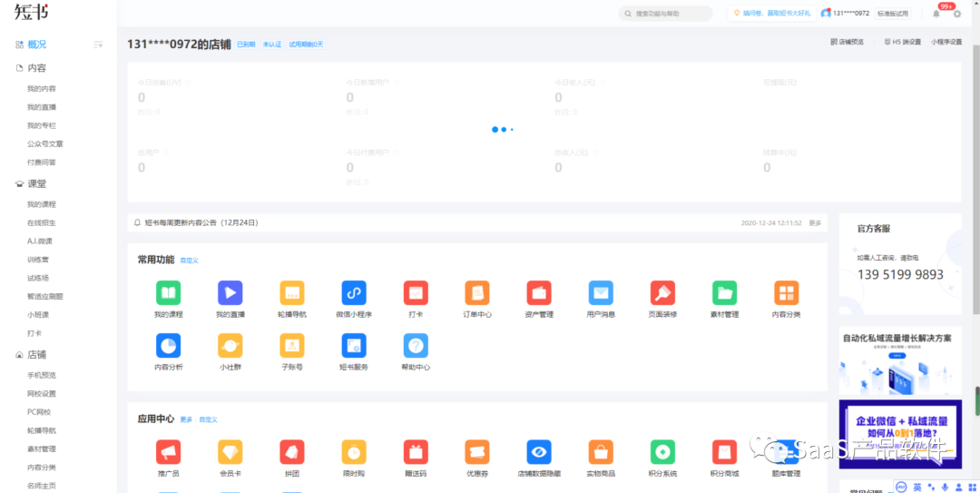The height and width of the screenshot is (493, 980).
Task: Open the notifications bell icon
Action: (x=936, y=14)
